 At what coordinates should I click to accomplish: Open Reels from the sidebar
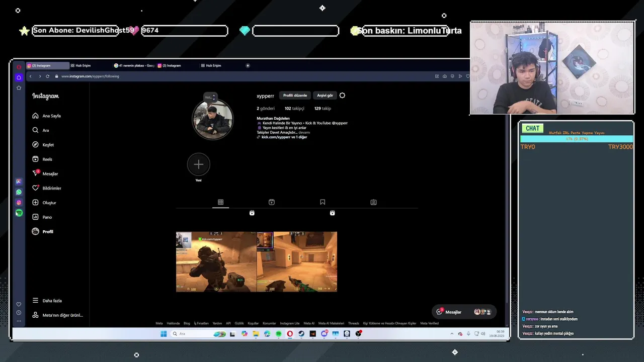(x=42, y=159)
